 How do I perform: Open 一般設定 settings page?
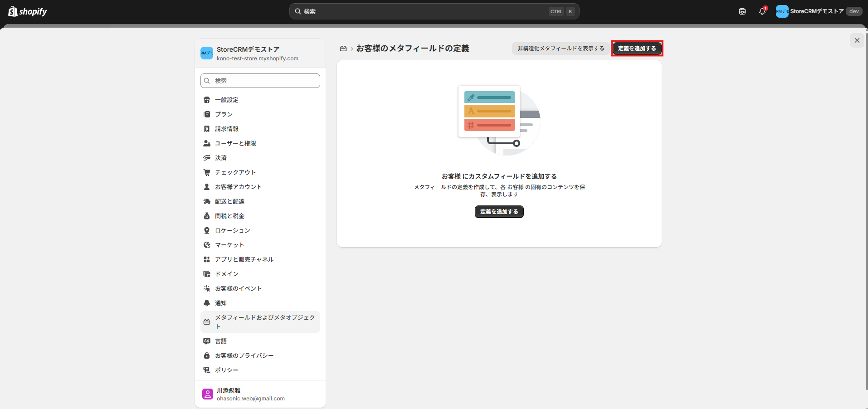click(x=227, y=100)
